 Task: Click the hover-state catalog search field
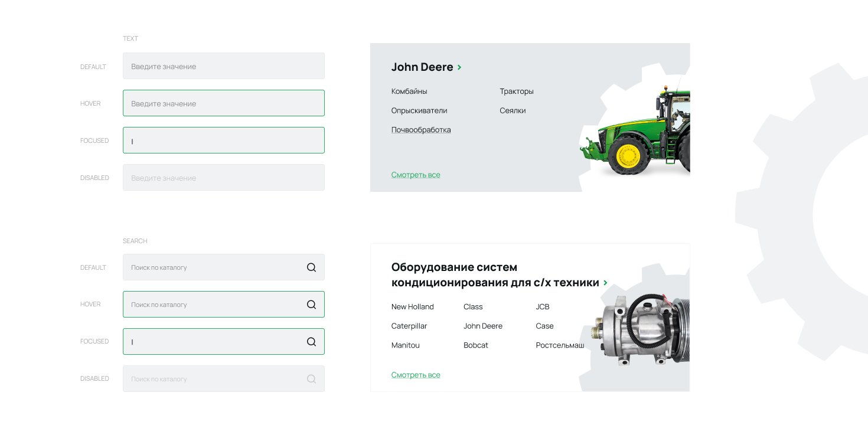[x=224, y=305]
